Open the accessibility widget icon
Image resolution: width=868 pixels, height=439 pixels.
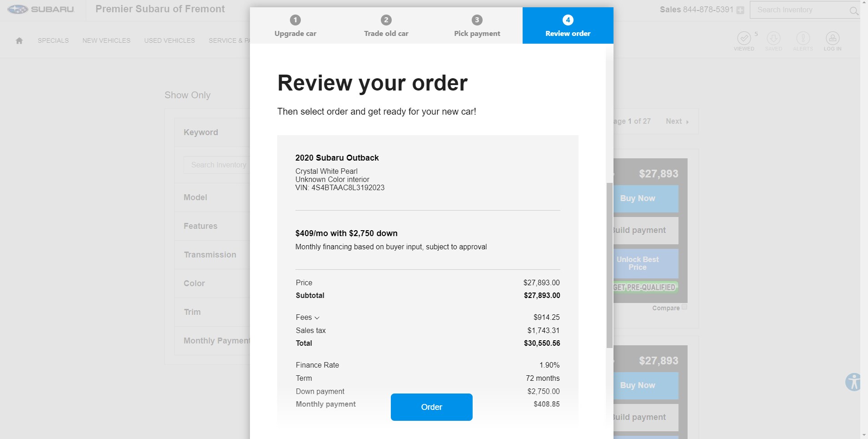click(x=853, y=382)
